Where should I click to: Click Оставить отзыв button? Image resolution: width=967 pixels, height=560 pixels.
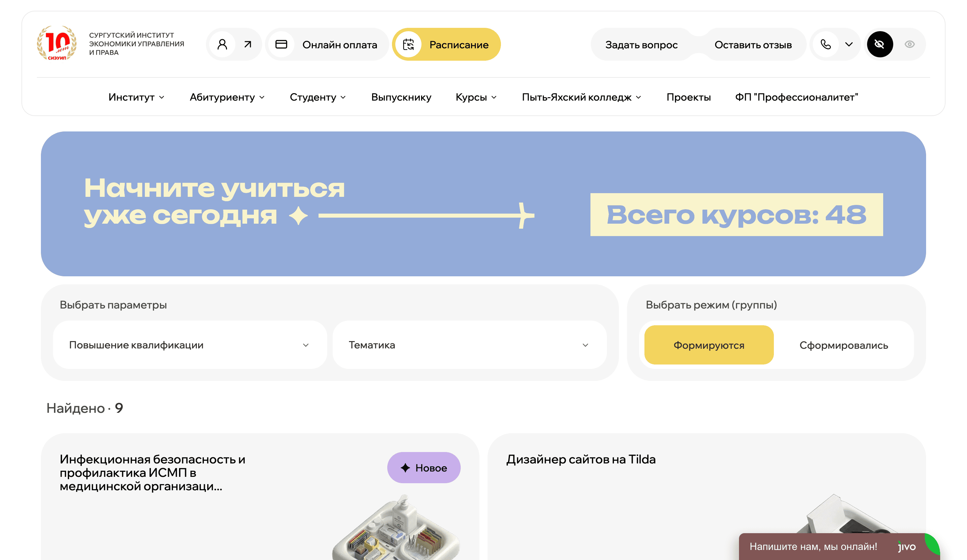753,45
